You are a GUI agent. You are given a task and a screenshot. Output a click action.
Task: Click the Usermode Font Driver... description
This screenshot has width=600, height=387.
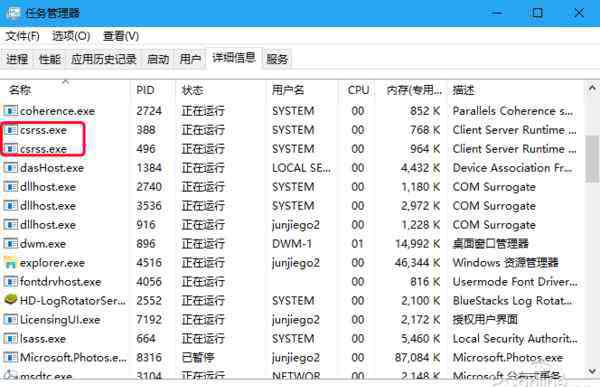click(515, 282)
